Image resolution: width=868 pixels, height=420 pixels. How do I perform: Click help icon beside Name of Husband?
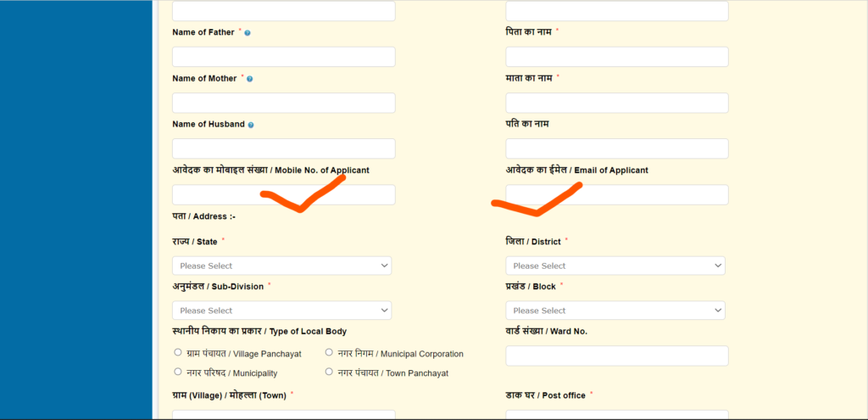tap(251, 126)
